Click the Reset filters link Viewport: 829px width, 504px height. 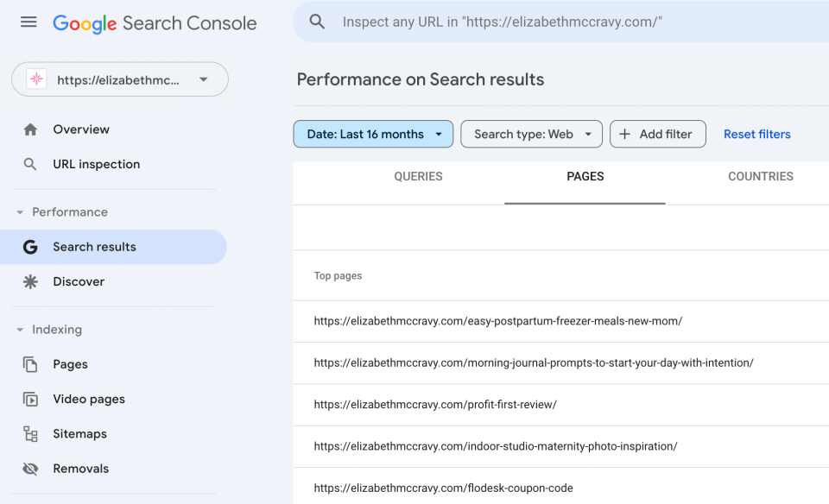[x=756, y=134]
